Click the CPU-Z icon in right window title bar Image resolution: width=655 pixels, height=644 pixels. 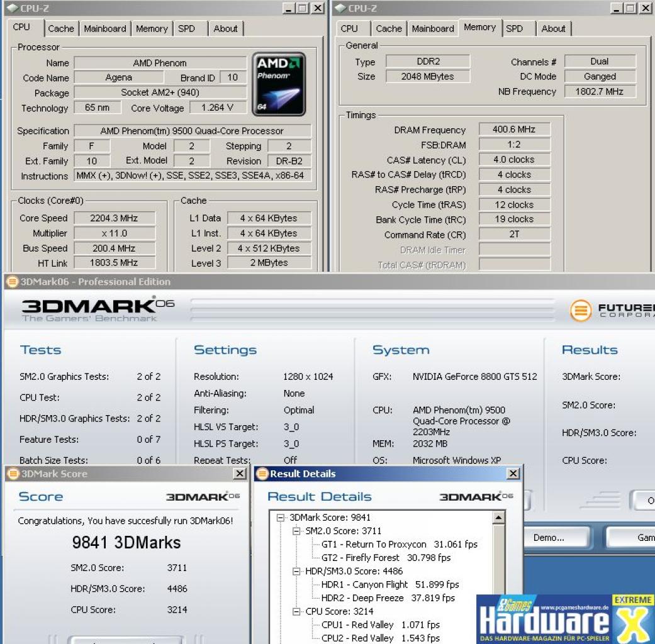click(340, 8)
